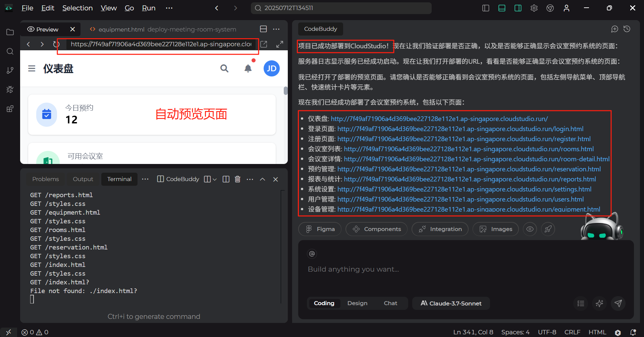The image size is (644, 337).
Task: Click the Build anything you want input
Action: tap(466, 270)
